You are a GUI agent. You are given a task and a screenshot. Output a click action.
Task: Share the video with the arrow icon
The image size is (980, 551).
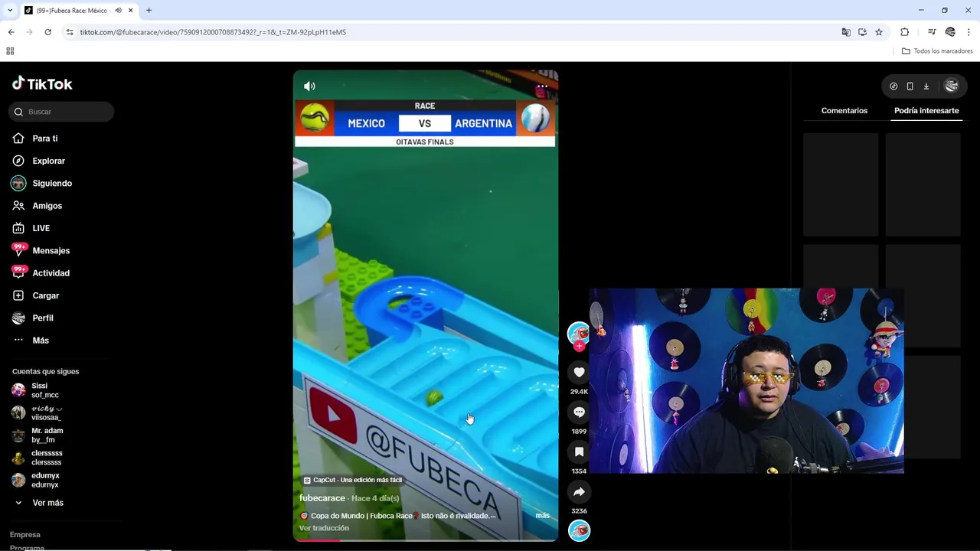click(x=579, y=491)
